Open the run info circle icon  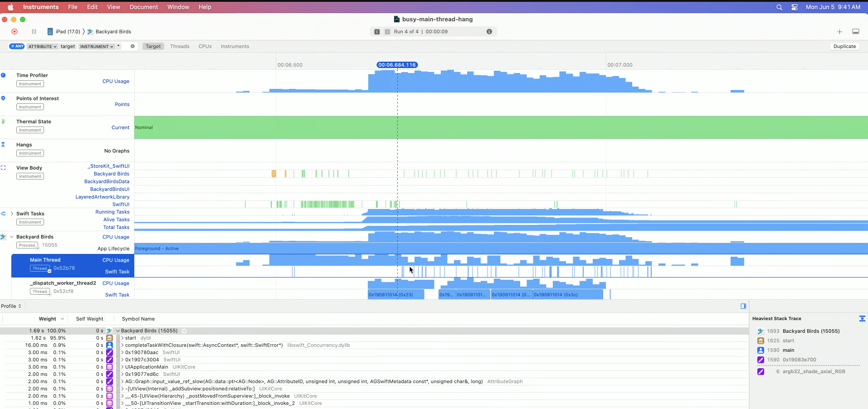click(489, 32)
